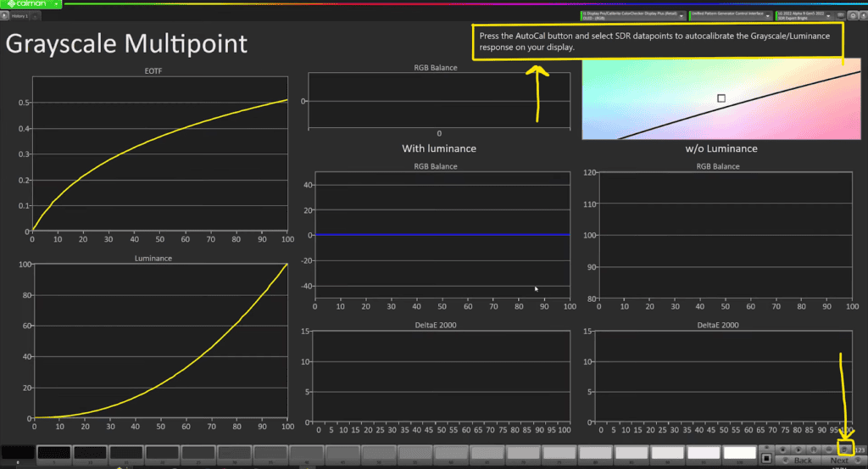The image size is (868, 469).
Task: Select the 95% grayscale patch
Action: 704,454
